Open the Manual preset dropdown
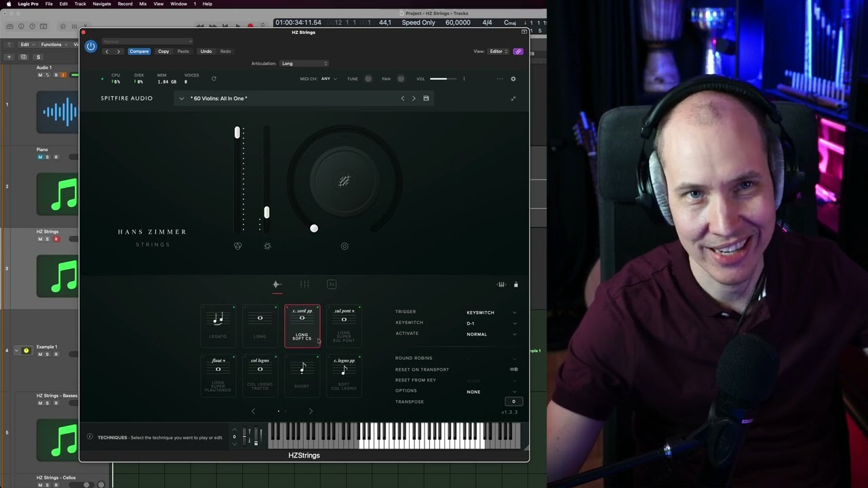This screenshot has width=868, height=488. click(x=147, y=41)
